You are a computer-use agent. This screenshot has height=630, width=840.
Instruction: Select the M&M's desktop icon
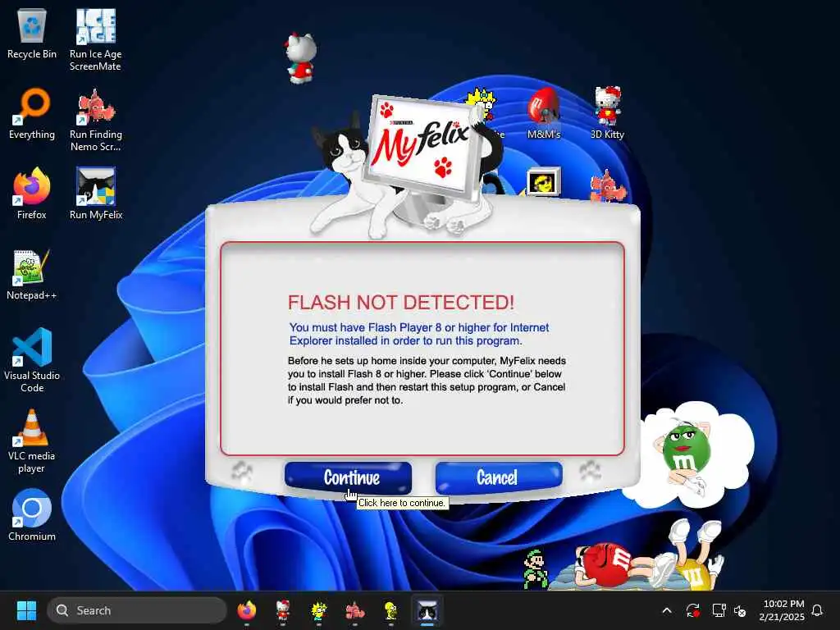coord(544,113)
